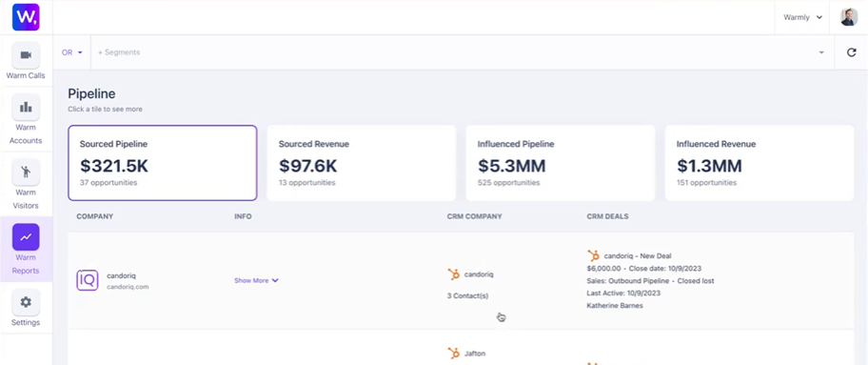Open Settings gear icon
Screen dimensions: 868x365
(26, 302)
